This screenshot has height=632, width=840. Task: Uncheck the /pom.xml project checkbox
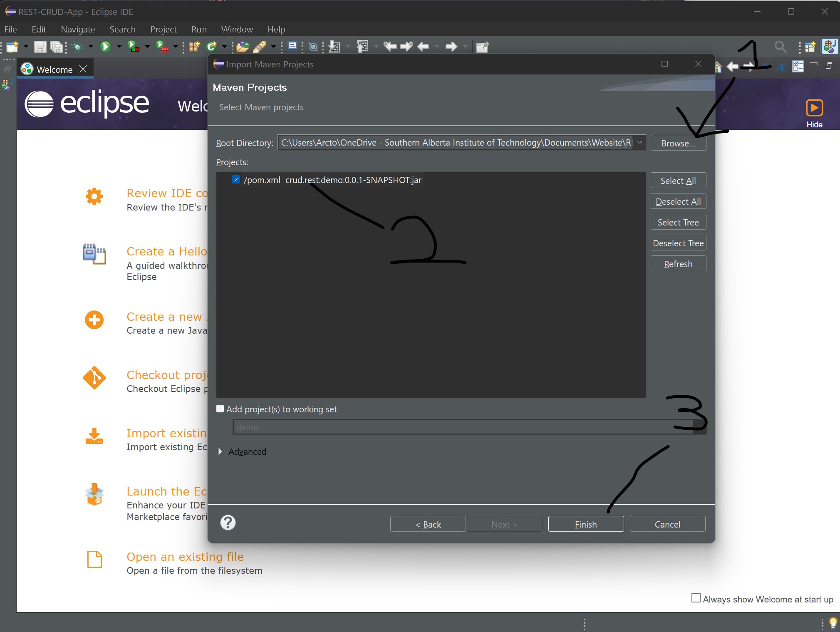point(236,180)
